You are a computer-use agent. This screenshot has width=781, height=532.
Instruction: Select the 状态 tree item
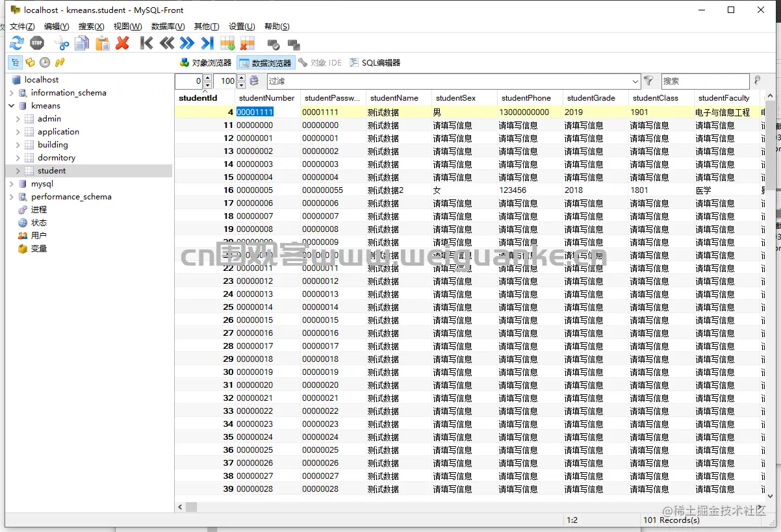(38, 223)
